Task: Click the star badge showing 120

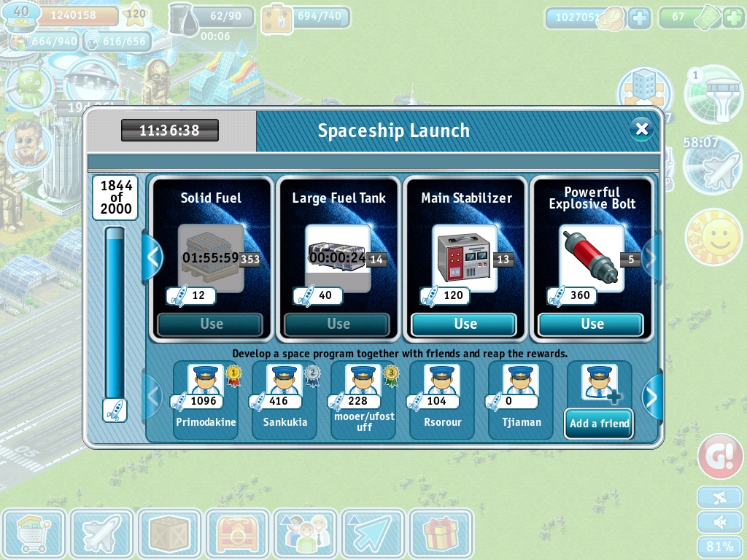Action: [135, 15]
